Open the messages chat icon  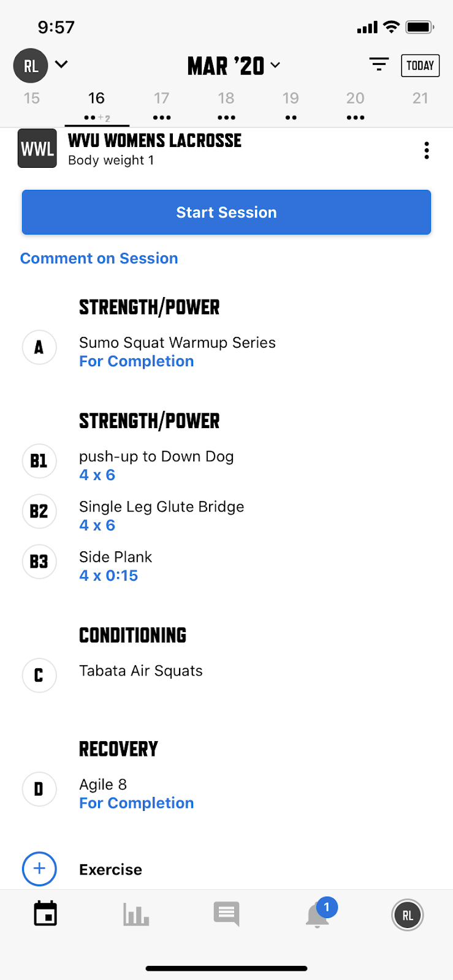click(226, 914)
